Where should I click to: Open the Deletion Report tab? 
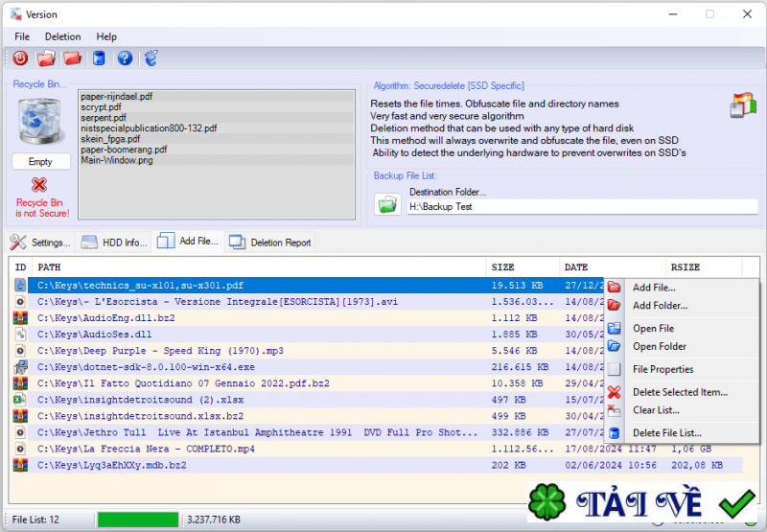point(270,243)
